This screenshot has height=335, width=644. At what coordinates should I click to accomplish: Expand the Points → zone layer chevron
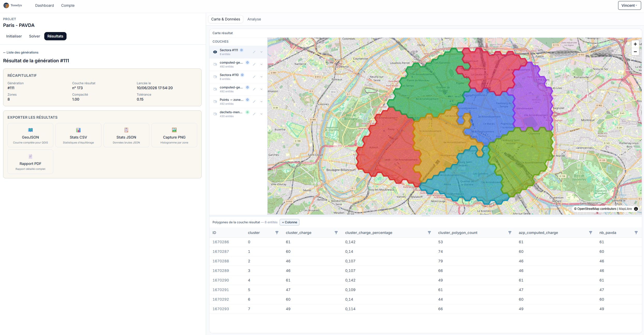[x=261, y=102]
